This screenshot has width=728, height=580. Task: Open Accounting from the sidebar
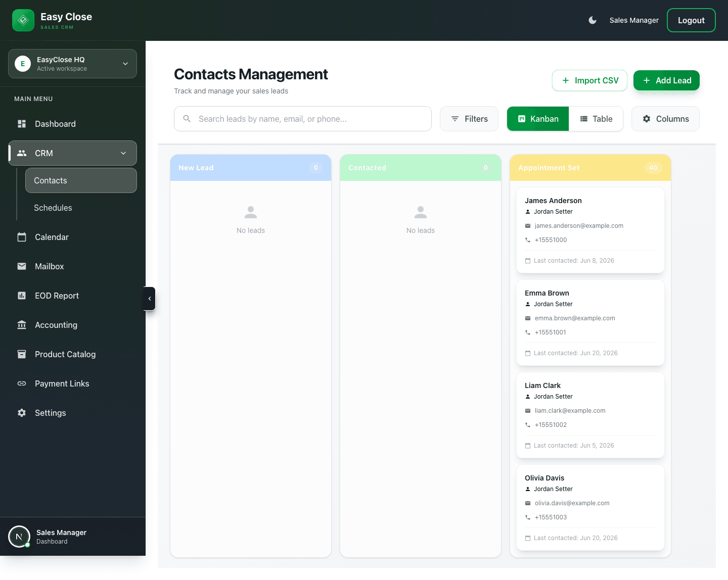point(72,325)
